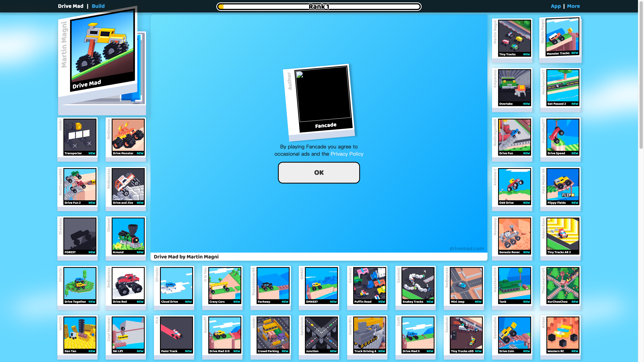Click the Rank 1 progress bar
Screen dimensions: 644x362
[x=319, y=6]
